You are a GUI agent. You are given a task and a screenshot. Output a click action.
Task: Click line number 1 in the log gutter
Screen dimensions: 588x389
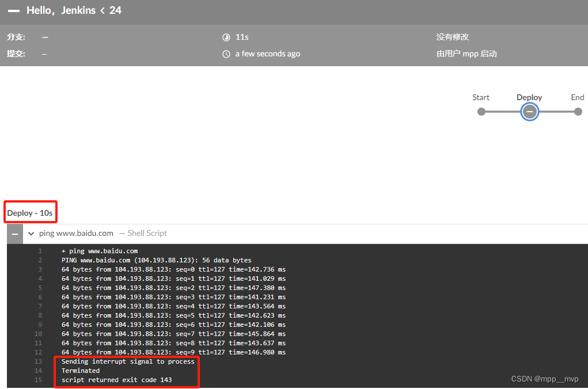40,251
